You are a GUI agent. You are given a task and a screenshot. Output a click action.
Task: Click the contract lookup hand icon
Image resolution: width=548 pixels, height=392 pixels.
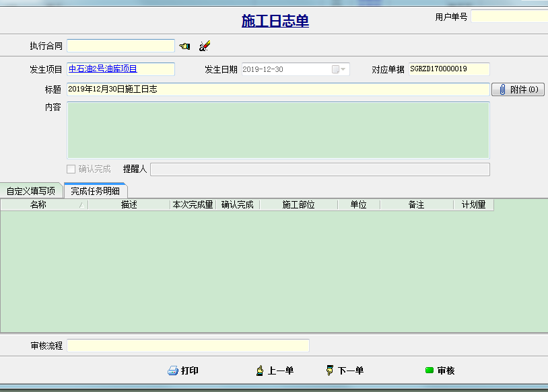184,46
